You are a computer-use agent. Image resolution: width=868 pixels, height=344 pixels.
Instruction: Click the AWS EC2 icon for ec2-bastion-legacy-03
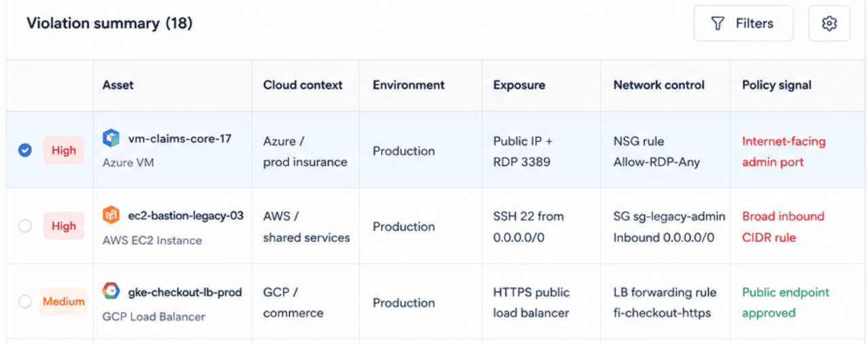coord(111,215)
